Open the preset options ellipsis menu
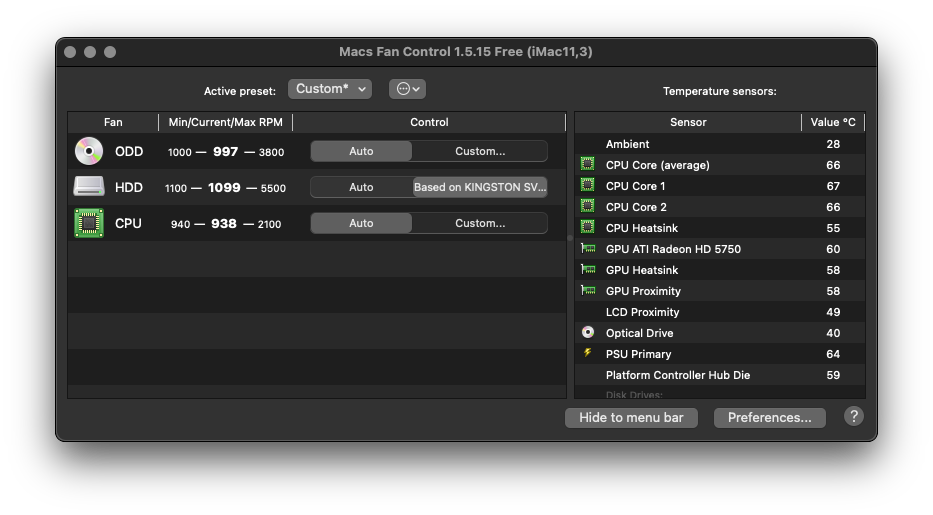This screenshot has width=933, height=515. (x=408, y=89)
